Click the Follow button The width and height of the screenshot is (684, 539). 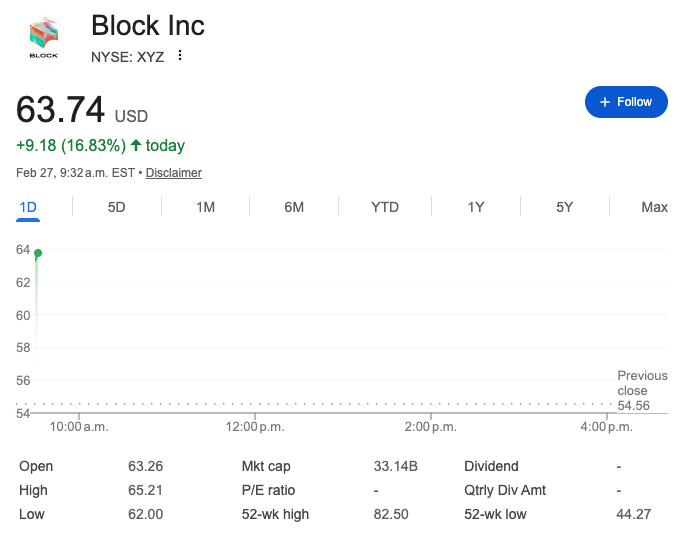pyautogui.click(x=626, y=102)
